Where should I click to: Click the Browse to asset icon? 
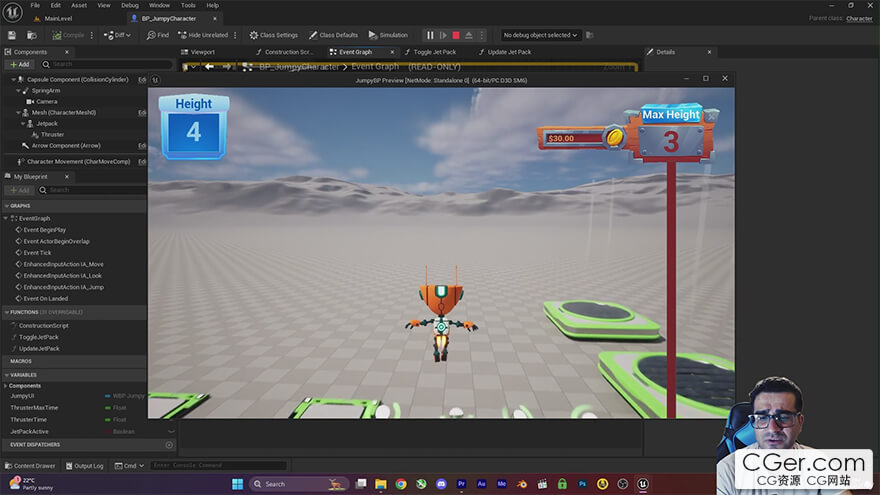pyautogui.click(x=34, y=35)
